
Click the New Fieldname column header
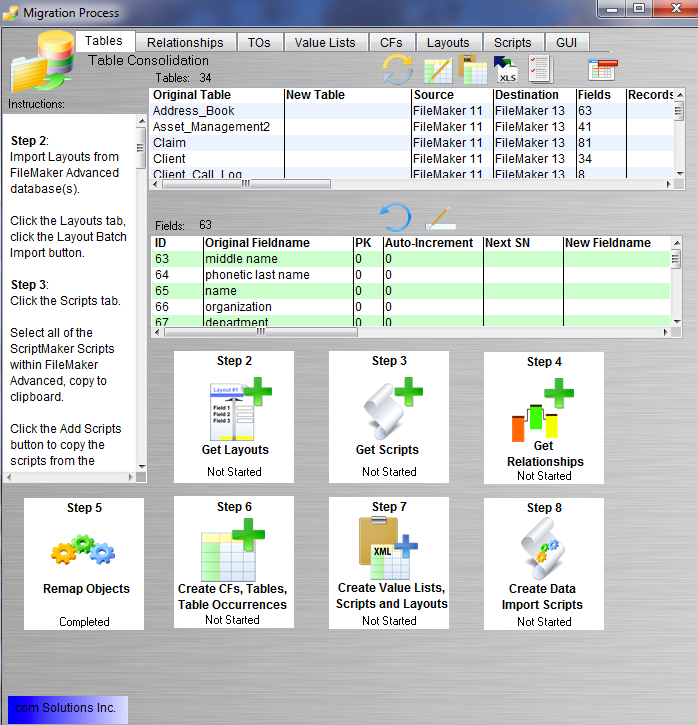click(617, 243)
